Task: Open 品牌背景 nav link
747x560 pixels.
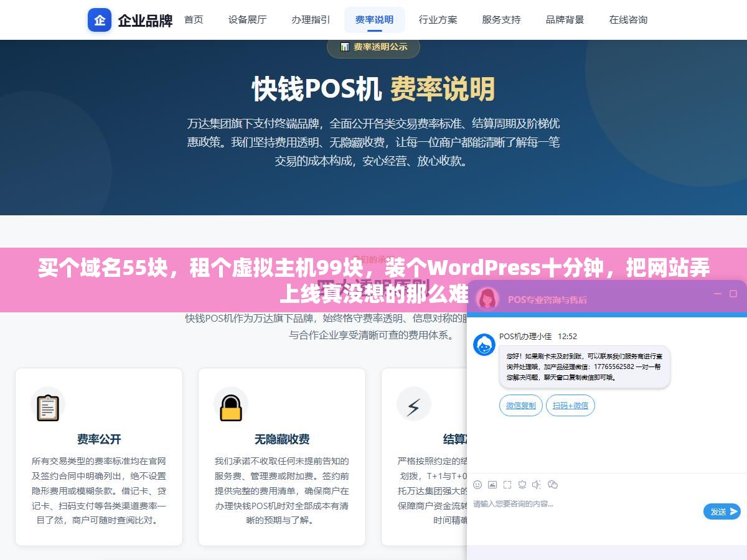Action: tap(565, 20)
